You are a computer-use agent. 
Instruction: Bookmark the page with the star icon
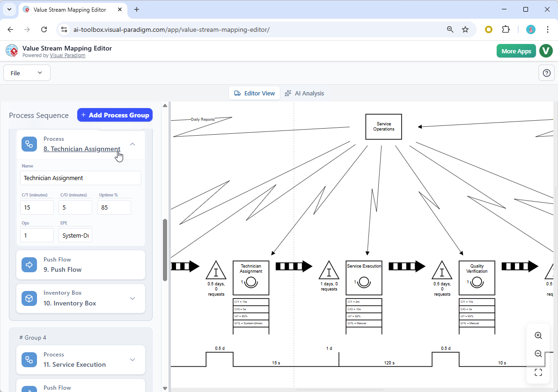point(465,29)
